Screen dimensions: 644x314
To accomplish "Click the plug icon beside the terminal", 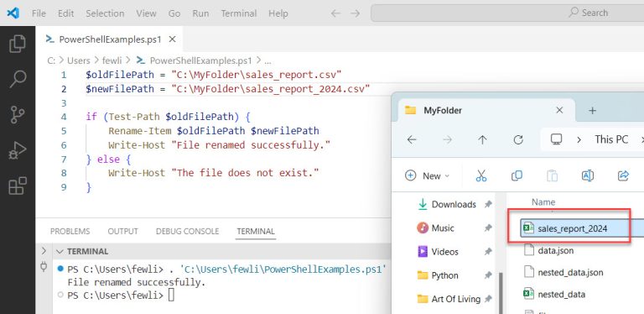I will click(x=44, y=267).
